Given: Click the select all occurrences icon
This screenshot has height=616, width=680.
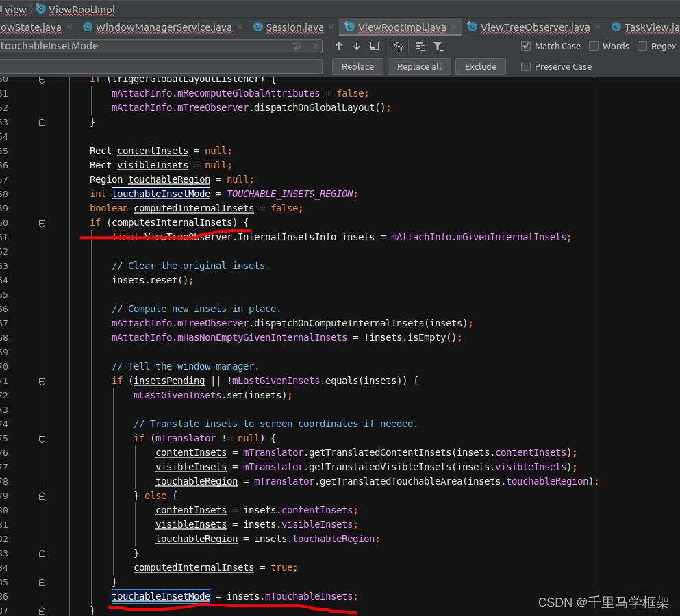Looking at the screenshot, I should point(397,46).
